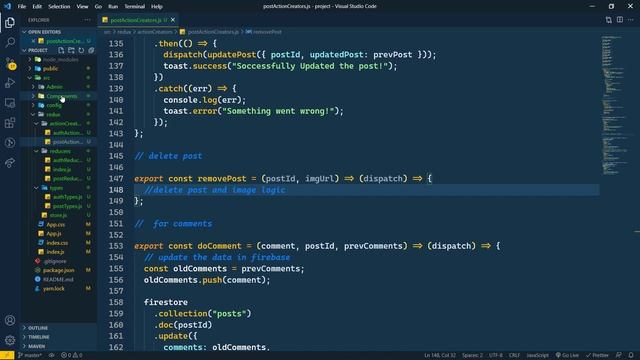640x360 pixels.
Task: Open editor More Actions ellipsis
Action: click(x=631, y=20)
